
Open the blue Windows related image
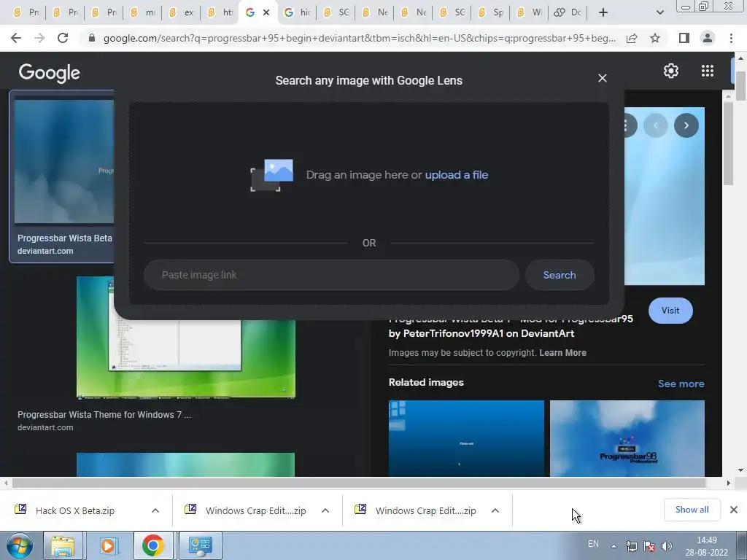tap(466, 438)
